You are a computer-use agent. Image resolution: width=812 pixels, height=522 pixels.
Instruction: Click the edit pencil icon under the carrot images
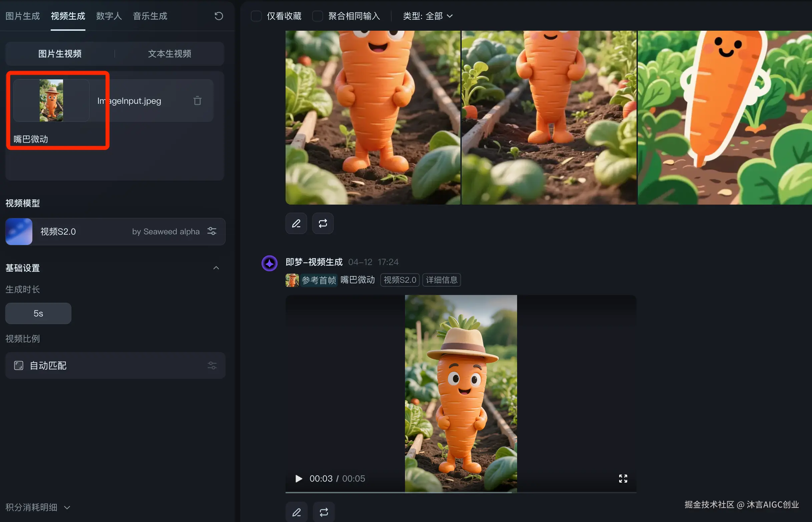pyautogui.click(x=296, y=223)
